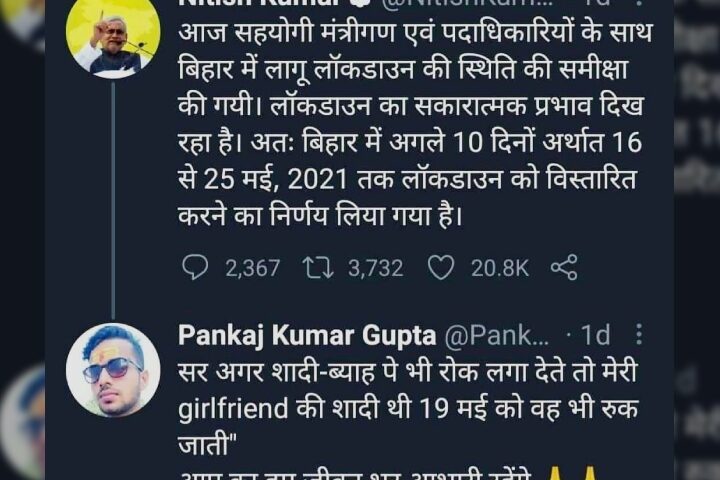Click the Pankaj Kumar Gupta display name
Viewport: 720px width, 480px height.
307,335
